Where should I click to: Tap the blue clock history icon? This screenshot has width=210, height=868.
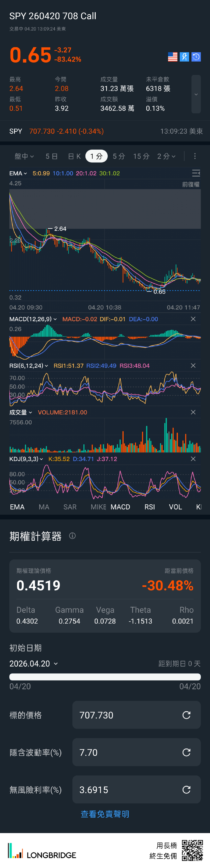196,57
